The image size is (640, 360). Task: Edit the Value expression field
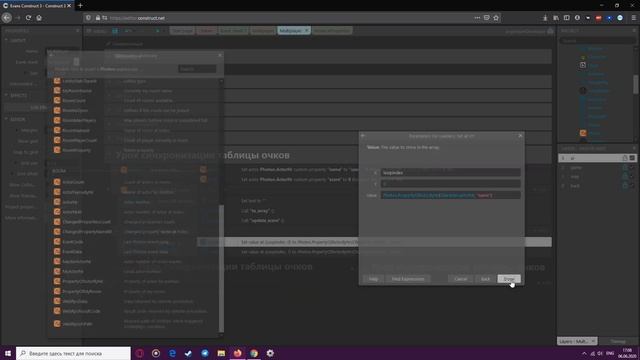pyautogui.click(x=451, y=196)
